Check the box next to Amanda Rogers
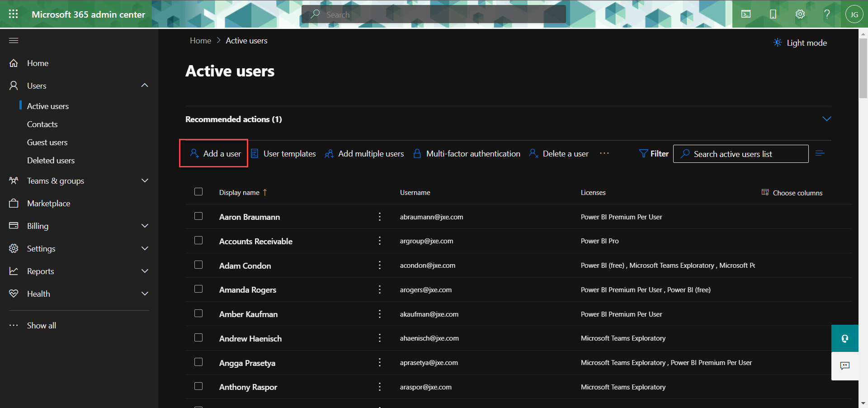 coord(198,289)
